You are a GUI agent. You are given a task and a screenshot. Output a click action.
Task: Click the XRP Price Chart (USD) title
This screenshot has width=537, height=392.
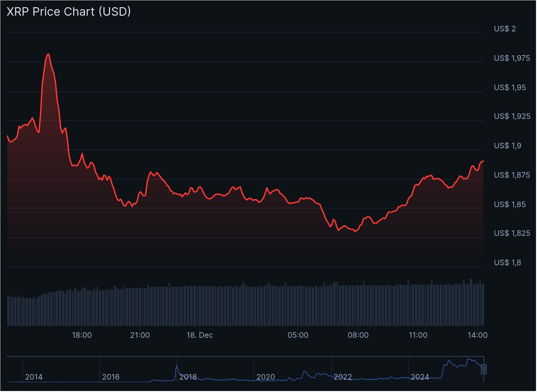click(x=68, y=11)
